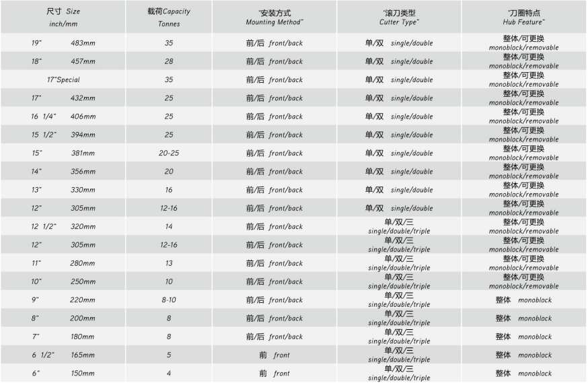Select the 11" 280mm size cell
Screen dimensions: 588x383
(63, 263)
